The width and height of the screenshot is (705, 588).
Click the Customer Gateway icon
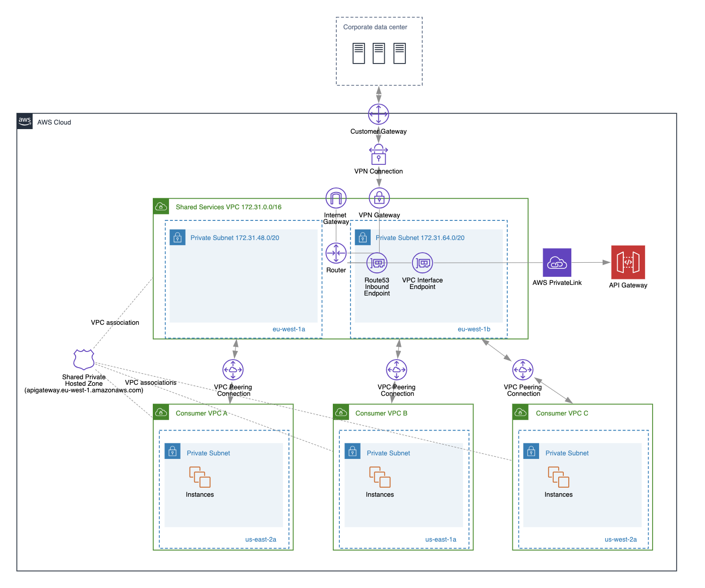tap(378, 114)
